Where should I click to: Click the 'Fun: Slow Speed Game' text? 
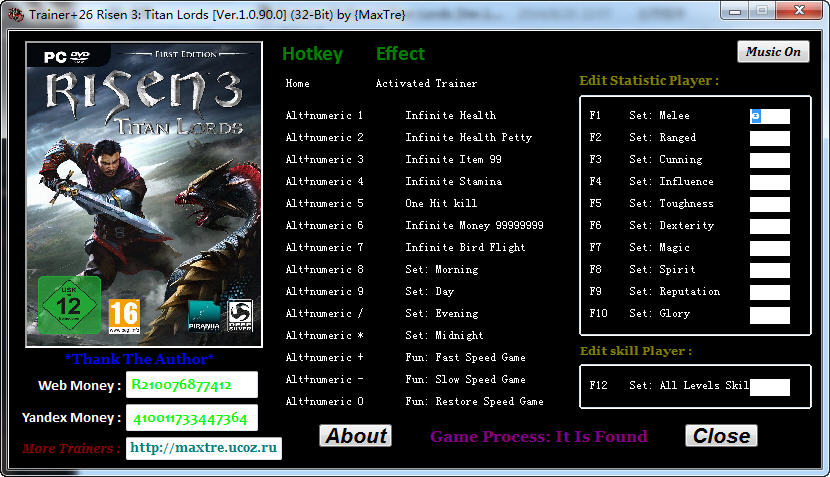pos(465,380)
